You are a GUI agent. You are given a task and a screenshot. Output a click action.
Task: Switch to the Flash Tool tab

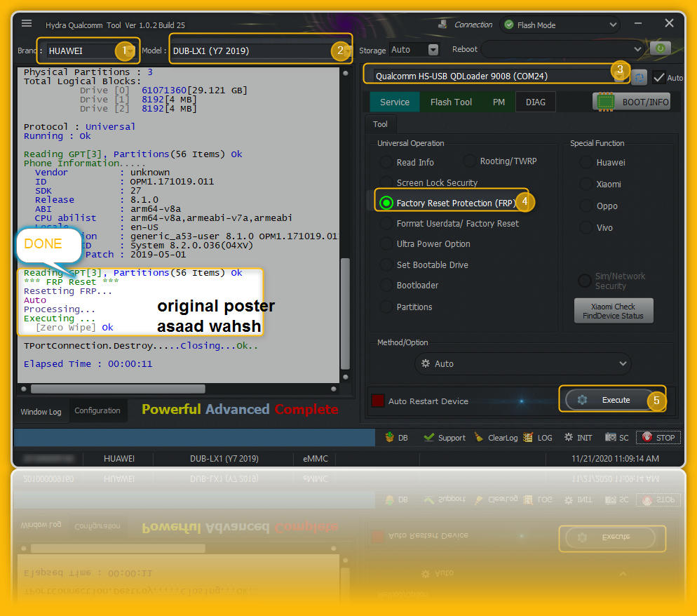(x=451, y=102)
